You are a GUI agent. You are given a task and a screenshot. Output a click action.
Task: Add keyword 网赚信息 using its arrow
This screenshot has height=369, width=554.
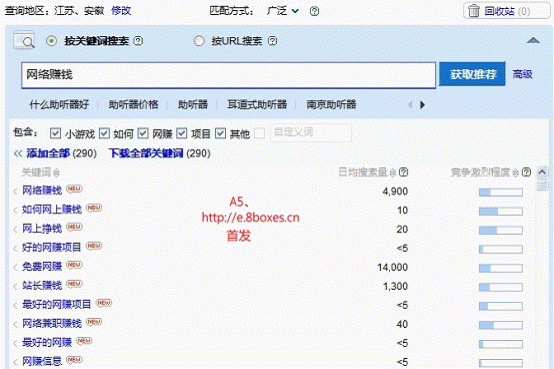click(x=15, y=363)
